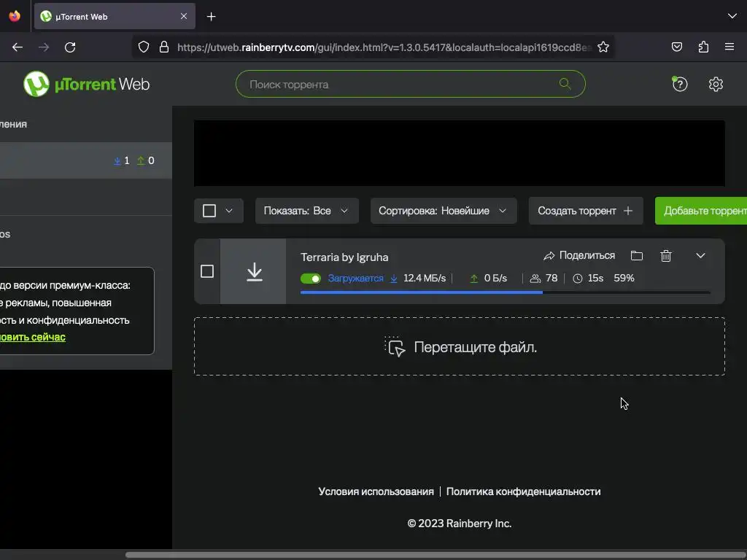Open Firefox hamburger application menu
Image resolution: width=747 pixels, height=560 pixels.
(x=729, y=47)
